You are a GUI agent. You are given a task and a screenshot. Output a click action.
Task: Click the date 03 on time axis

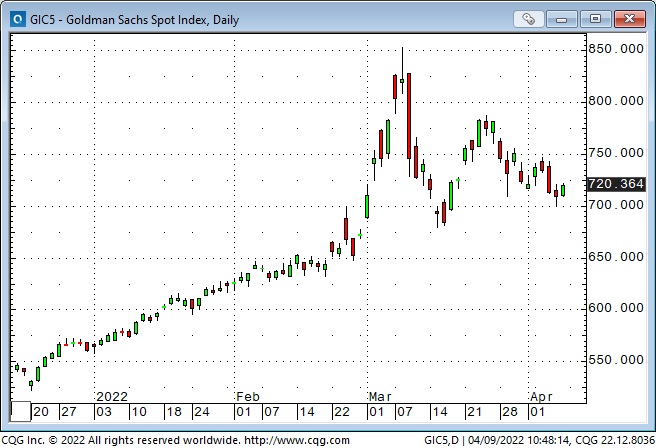coord(104,412)
